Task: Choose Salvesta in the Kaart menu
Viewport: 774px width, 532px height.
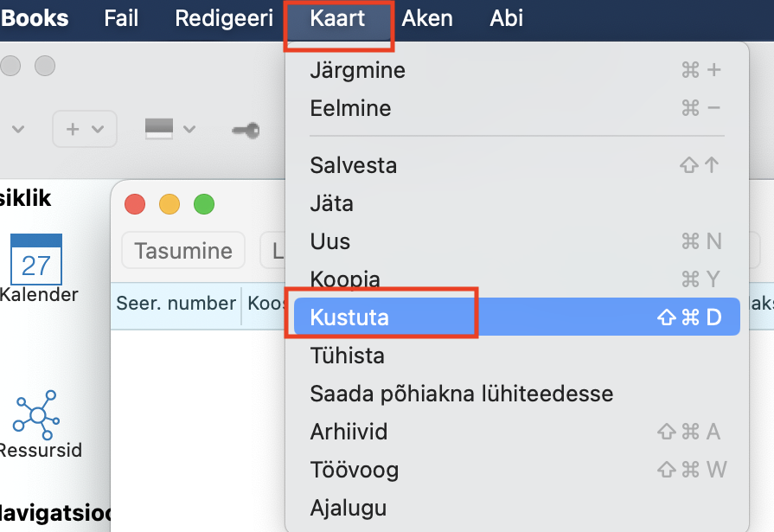Action: pyautogui.click(x=353, y=165)
